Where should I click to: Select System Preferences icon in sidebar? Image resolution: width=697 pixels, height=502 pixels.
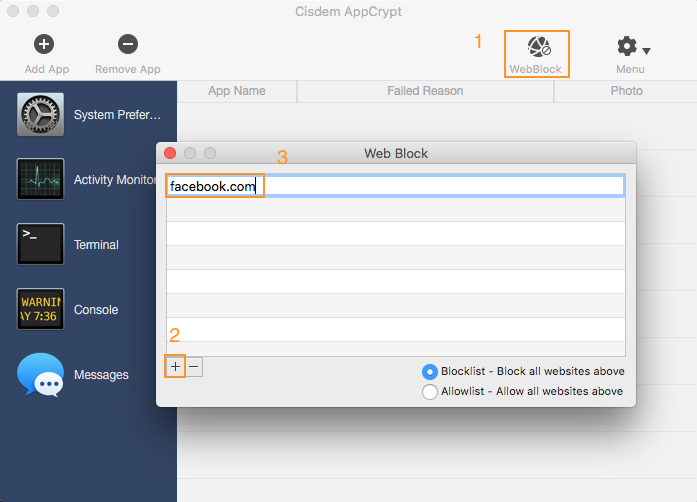41,115
